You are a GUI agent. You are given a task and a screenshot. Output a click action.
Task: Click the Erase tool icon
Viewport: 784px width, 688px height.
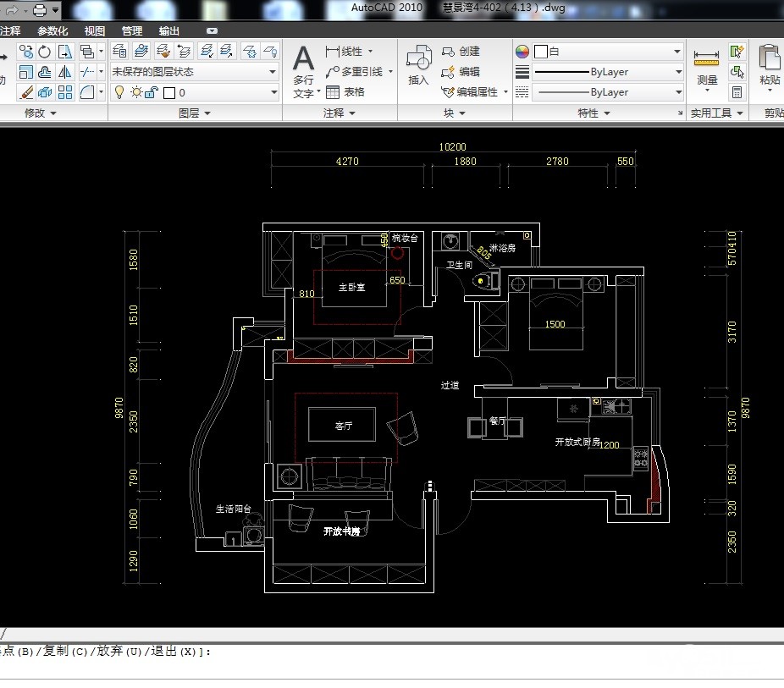(25, 92)
